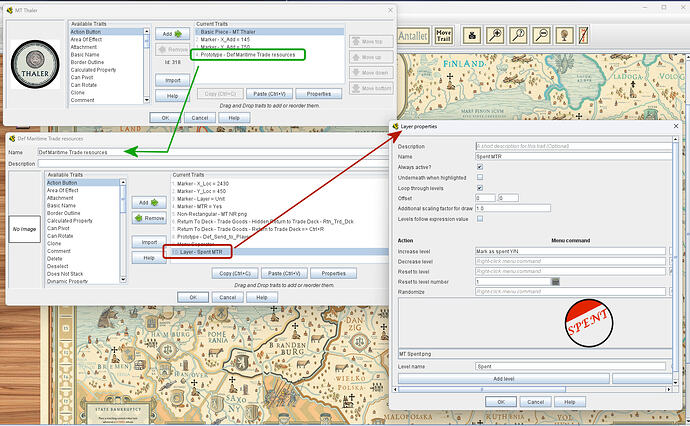Click the Antallet toolbar button
The image size is (690, 426).
pos(411,35)
